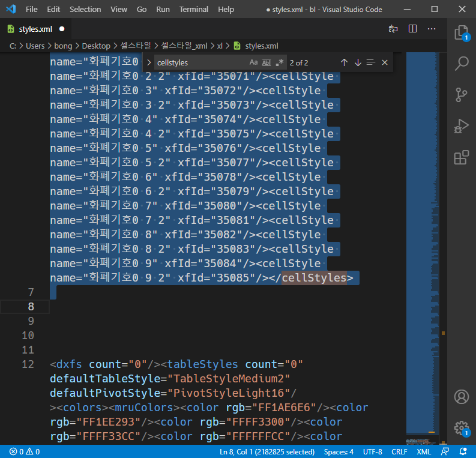The height and width of the screenshot is (458, 476).
Task: Change language mode via XML
Action: pos(424,451)
